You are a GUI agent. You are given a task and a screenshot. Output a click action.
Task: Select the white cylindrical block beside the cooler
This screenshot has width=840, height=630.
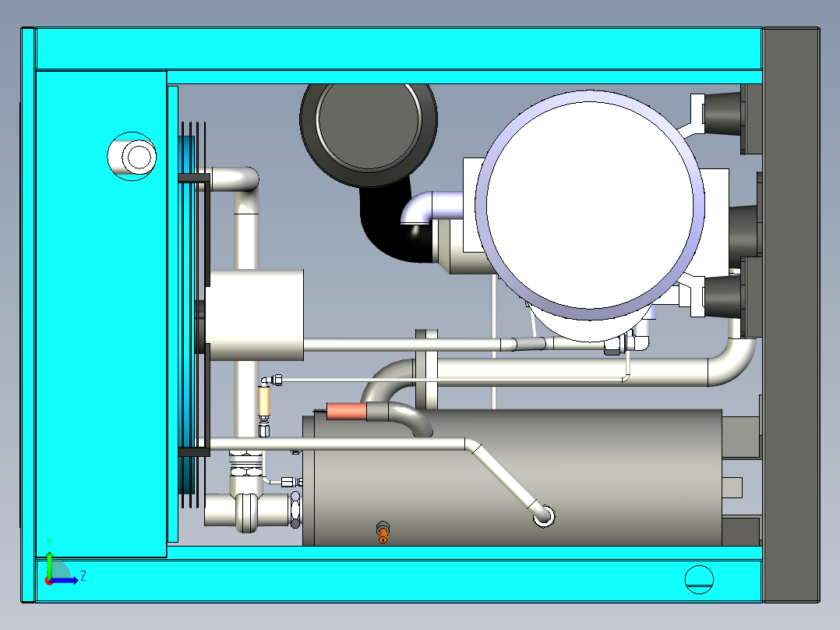tap(255, 315)
